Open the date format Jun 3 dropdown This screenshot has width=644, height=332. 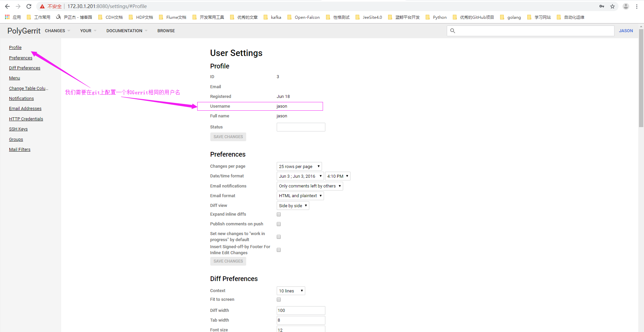[300, 176]
